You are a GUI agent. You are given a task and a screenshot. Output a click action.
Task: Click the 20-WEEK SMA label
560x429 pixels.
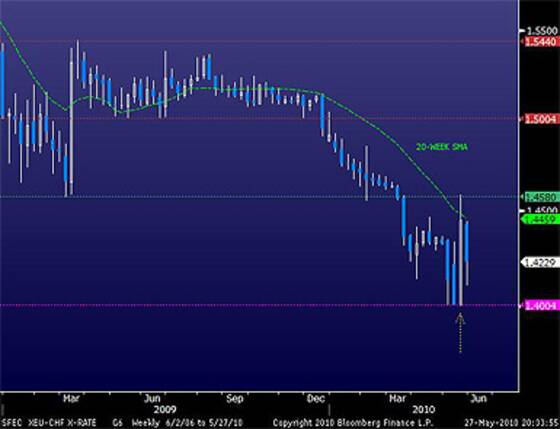click(x=441, y=147)
